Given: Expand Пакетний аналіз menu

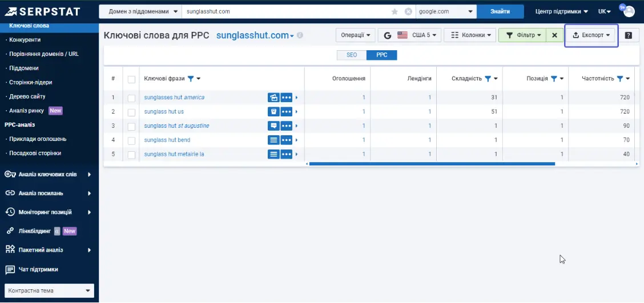Looking at the screenshot, I should pyautogui.click(x=49, y=250).
